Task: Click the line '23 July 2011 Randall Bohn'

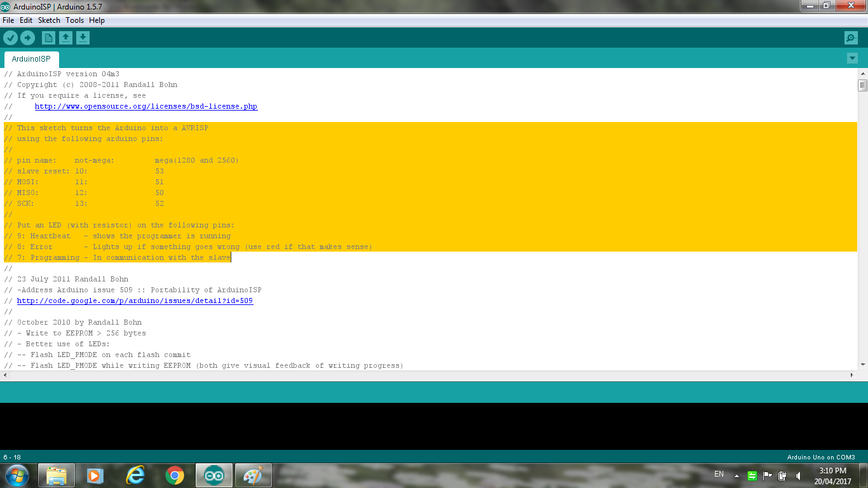Action: click(x=66, y=279)
